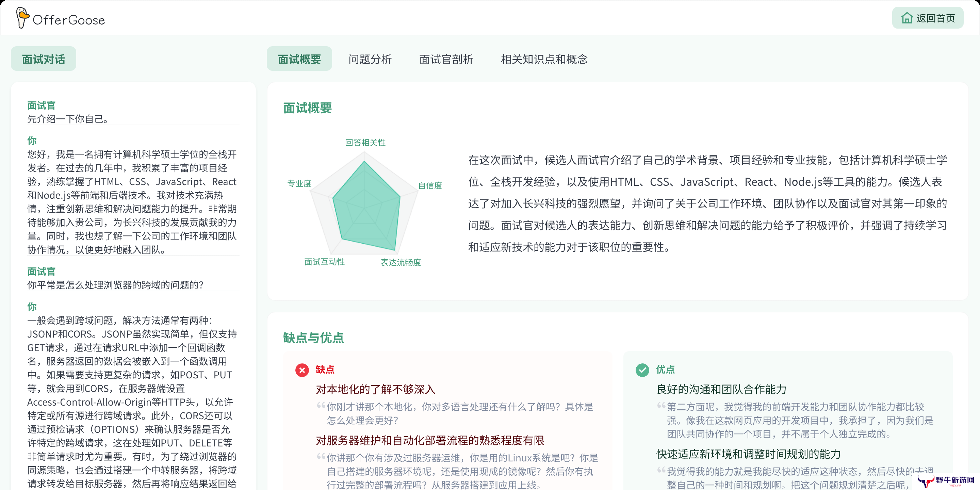The height and width of the screenshot is (490, 980).
Task: Click the answer starting 一般会遇到跨域问题
Action: (x=132, y=402)
